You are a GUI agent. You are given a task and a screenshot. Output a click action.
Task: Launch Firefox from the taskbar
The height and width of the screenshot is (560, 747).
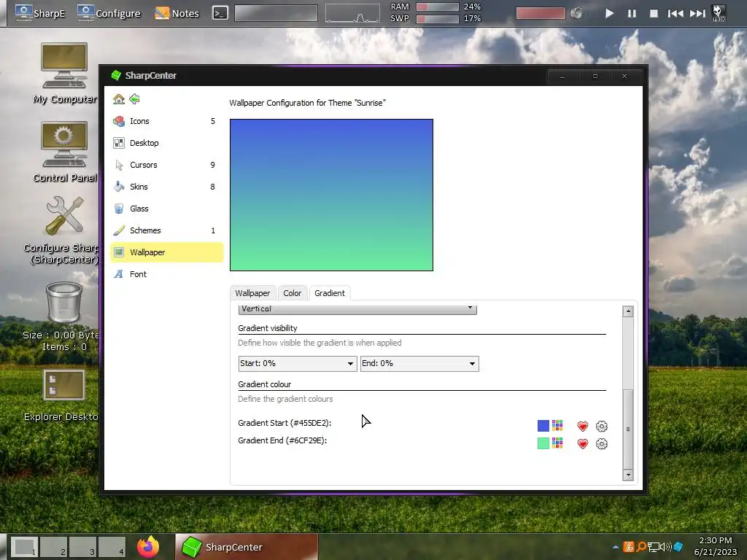point(148,547)
